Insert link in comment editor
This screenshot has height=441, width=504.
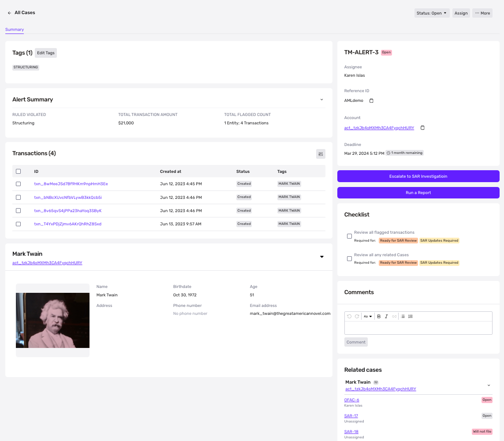pos(394,316)
